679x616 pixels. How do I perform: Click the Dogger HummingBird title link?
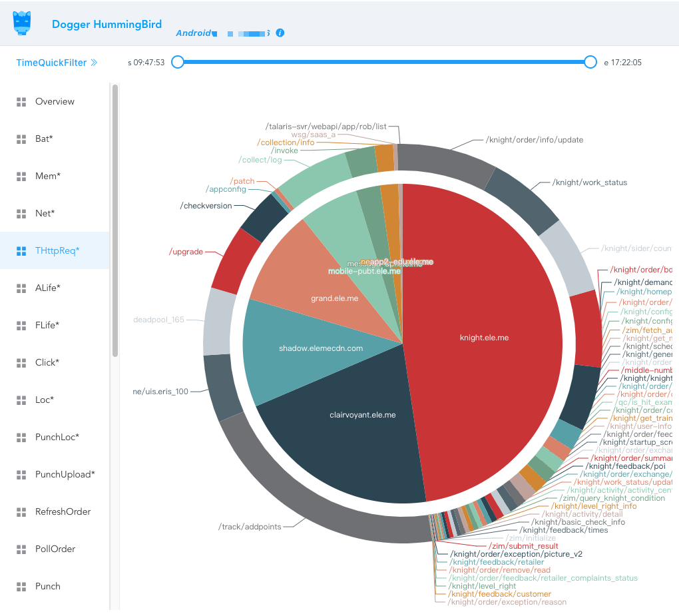(107, 24)
